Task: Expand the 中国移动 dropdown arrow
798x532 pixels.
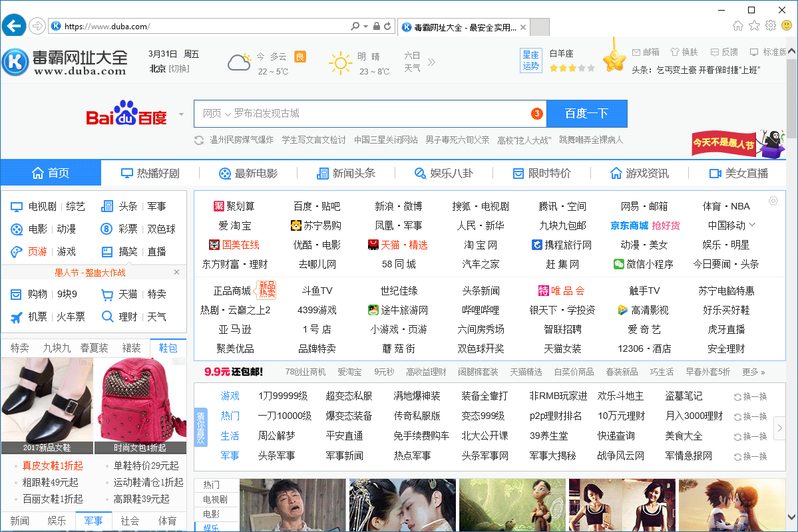Action: point(752,224)
